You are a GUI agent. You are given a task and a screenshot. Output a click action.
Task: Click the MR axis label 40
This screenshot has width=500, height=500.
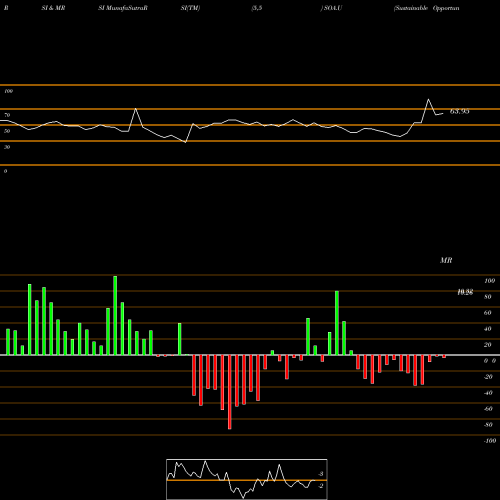488,329
